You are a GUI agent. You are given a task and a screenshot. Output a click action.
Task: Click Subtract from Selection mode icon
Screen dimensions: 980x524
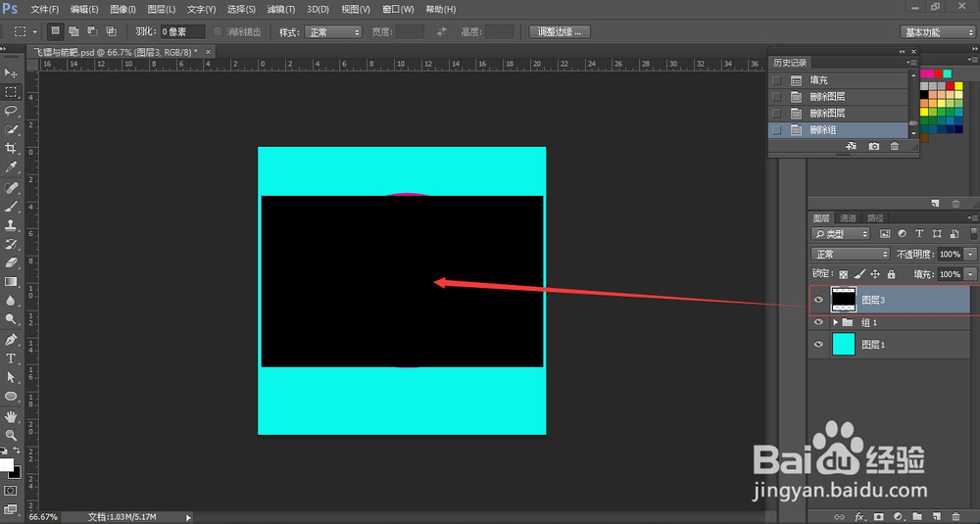[92, 31]
